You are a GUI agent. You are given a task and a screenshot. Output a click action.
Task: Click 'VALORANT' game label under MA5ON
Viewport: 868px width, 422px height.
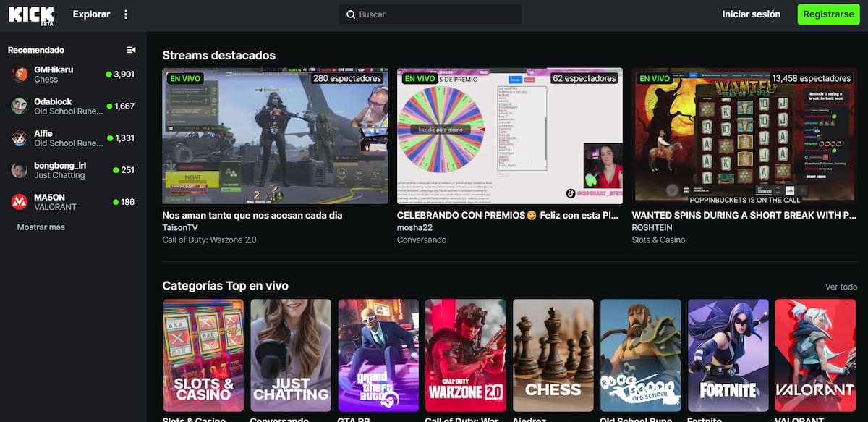click(54, 207)
